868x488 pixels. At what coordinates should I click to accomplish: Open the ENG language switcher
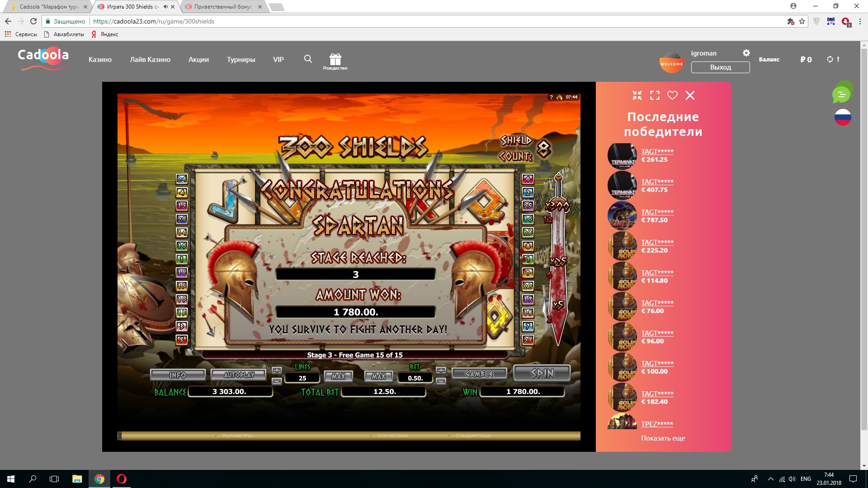[806, 479]
